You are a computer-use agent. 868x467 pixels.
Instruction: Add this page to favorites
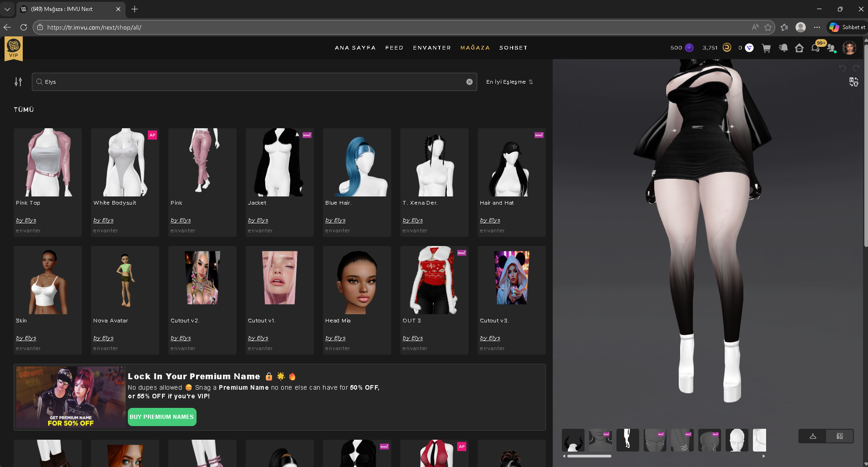tap(768, 27)
